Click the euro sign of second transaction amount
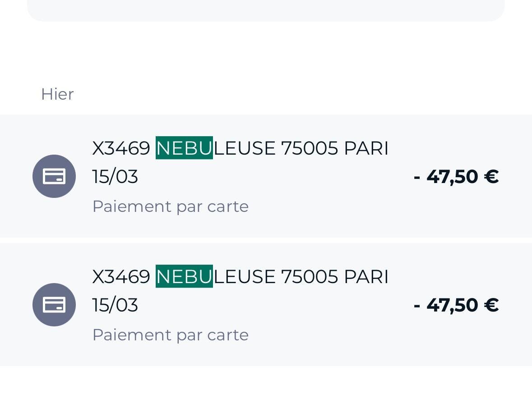Viewport: 532px width, 394px height. tap(491, 305)
